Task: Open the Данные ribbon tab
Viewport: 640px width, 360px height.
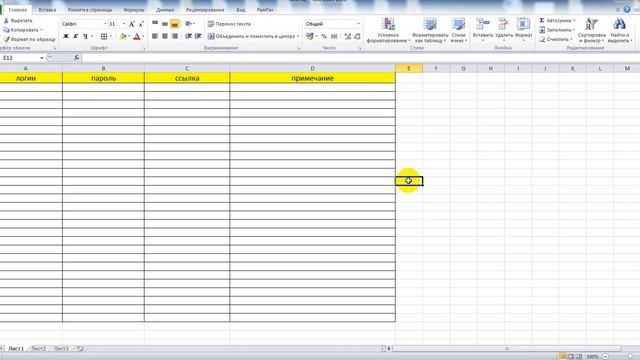Action: 165,10
